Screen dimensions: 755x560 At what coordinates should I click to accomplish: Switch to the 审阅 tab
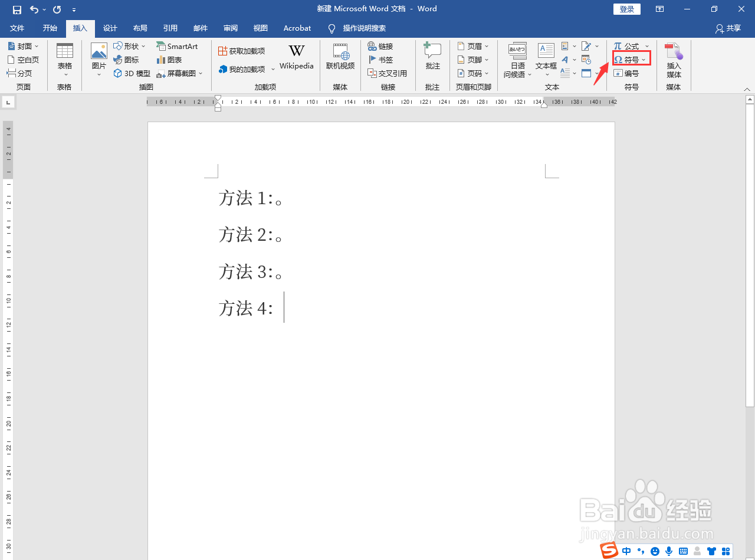pos(231,28)
